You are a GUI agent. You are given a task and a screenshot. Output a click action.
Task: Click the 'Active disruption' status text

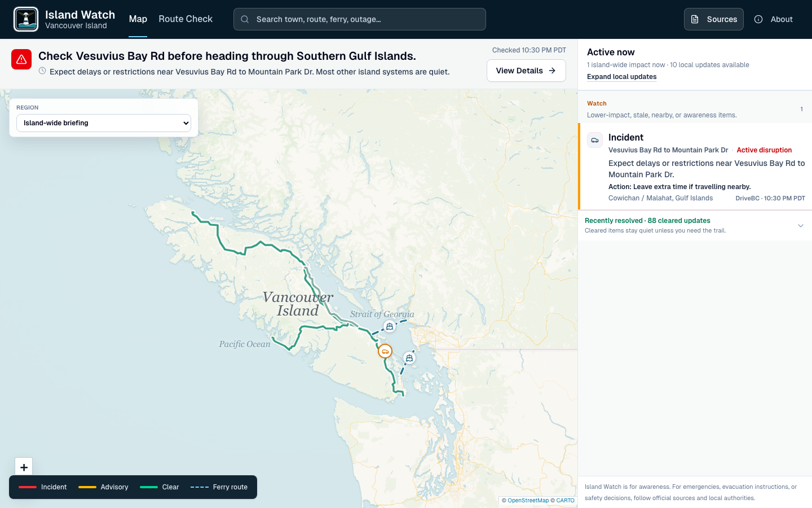pos(764,150)
